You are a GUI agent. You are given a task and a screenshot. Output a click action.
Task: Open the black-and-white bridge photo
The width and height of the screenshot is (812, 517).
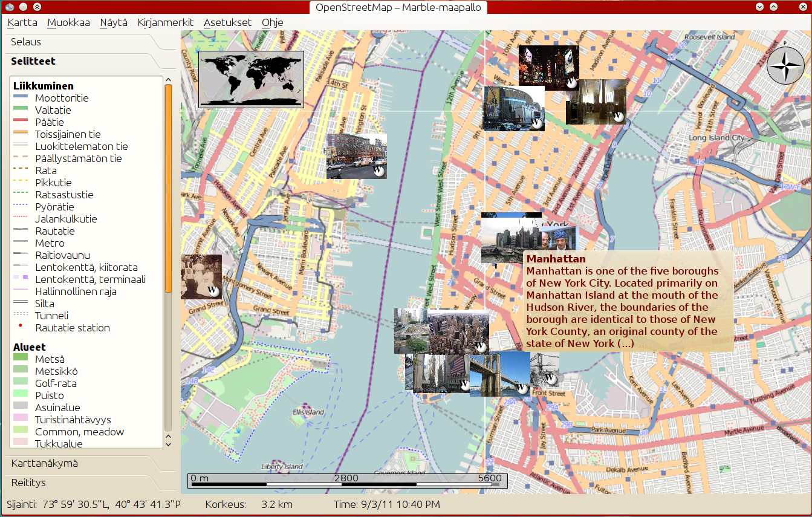[544, 371]
